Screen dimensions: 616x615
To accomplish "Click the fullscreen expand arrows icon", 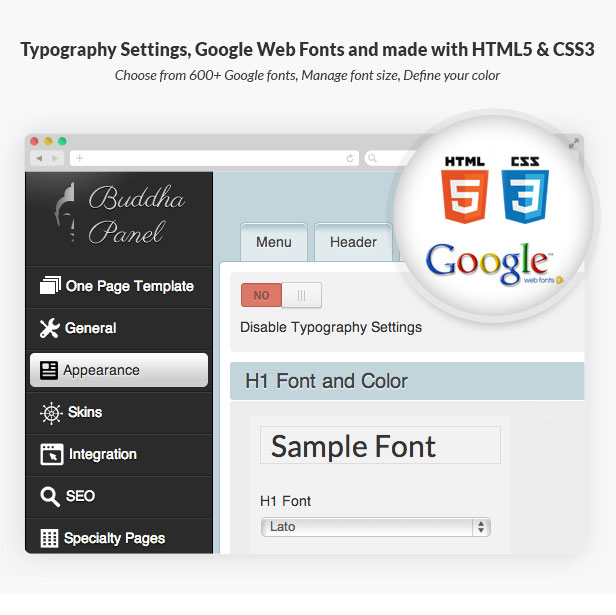I will pyautogui.click(x=574, y=144).
